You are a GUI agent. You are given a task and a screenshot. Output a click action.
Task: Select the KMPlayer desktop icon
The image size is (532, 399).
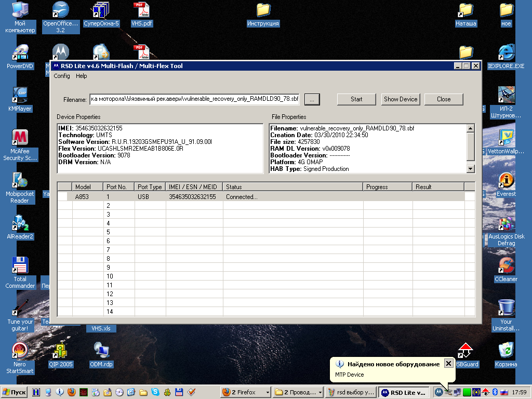tap(20, 99)
